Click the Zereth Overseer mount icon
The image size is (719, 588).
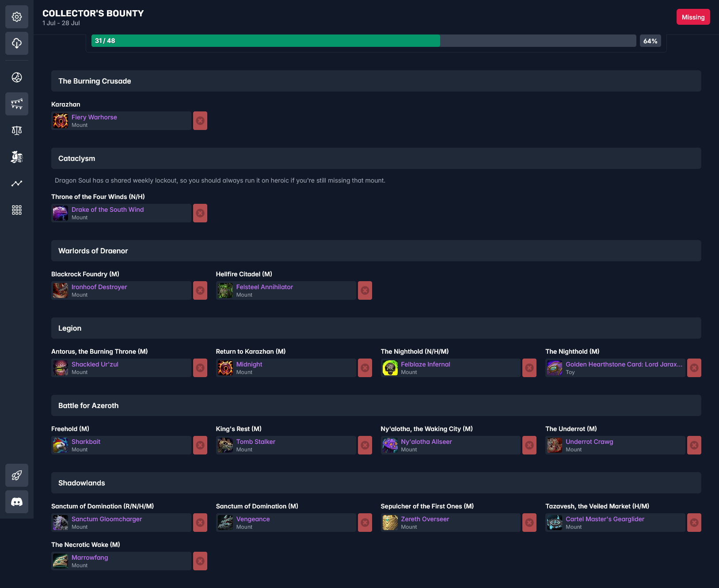click(390, 523)
